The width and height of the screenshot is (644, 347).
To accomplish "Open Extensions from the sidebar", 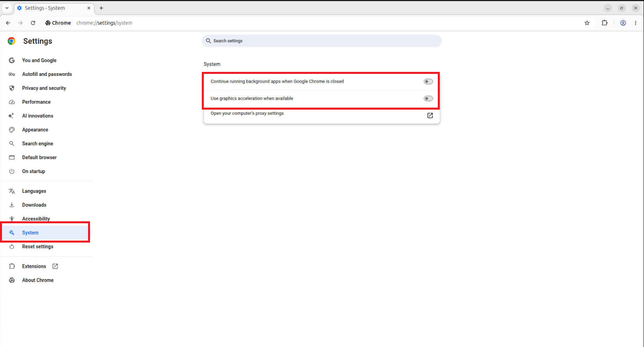I will coord(34,266).
